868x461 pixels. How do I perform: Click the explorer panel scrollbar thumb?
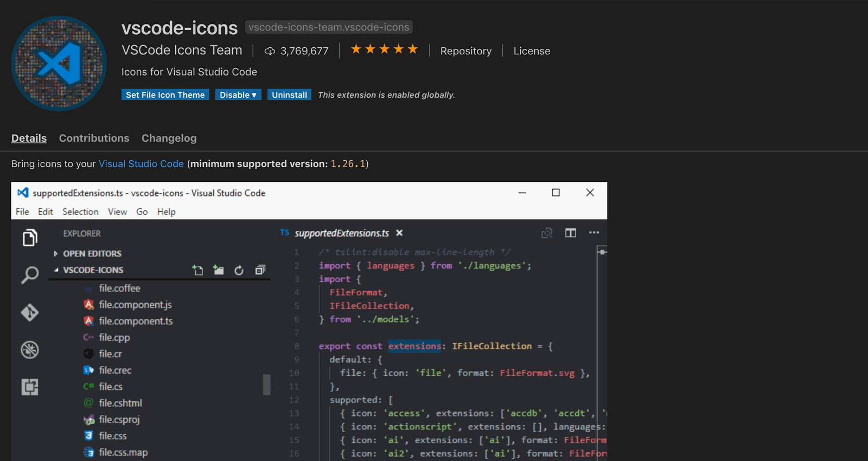[266, 385]
